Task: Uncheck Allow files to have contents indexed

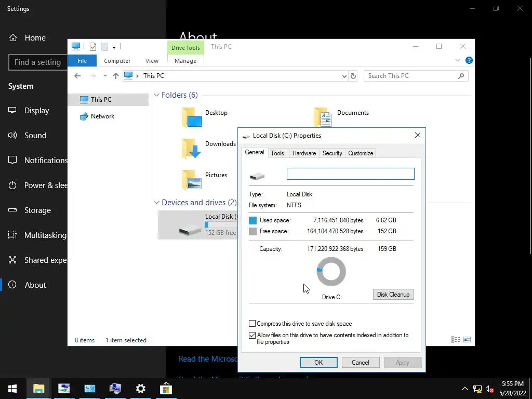Action: (252, 335)
